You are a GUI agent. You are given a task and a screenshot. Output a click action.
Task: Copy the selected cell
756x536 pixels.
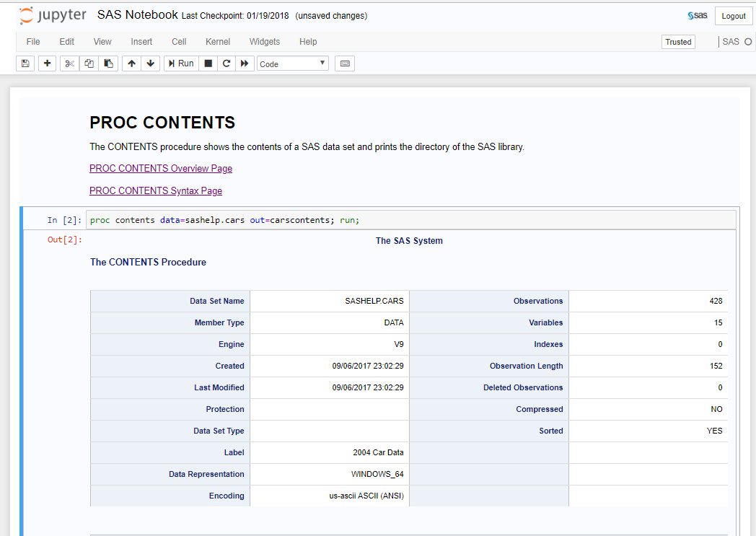click(x=88, y=63)
